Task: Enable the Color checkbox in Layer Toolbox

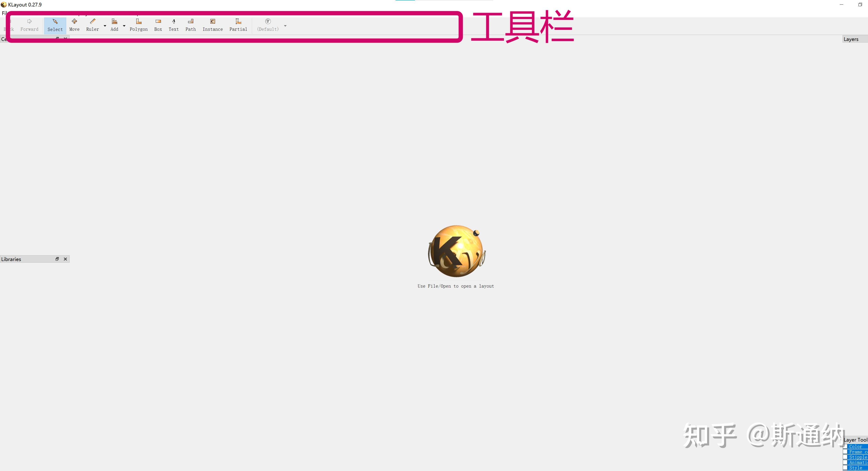Action: click(x=845, y=446)
